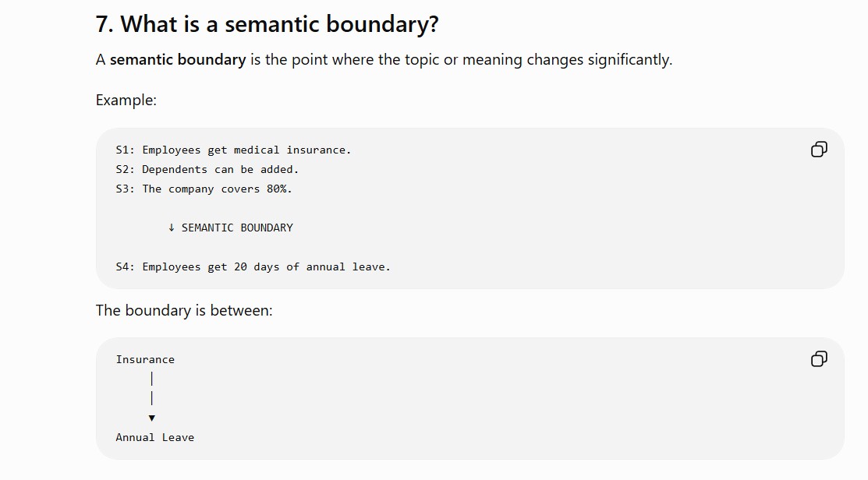Click the bold 'semantic boundary' term in definition
This screenshot has width=868, height=480.
coord(178,60)
